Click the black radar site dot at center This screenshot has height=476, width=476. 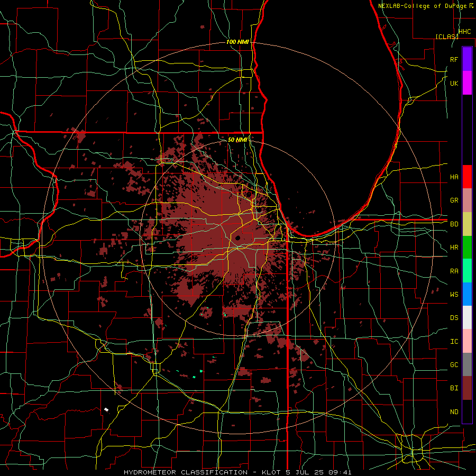click(x=237, y=238)
